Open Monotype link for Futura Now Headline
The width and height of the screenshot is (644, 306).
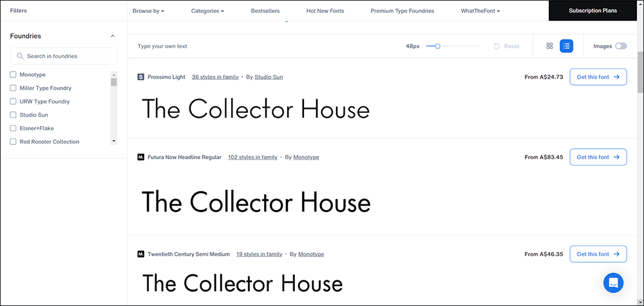coord(306,157)
